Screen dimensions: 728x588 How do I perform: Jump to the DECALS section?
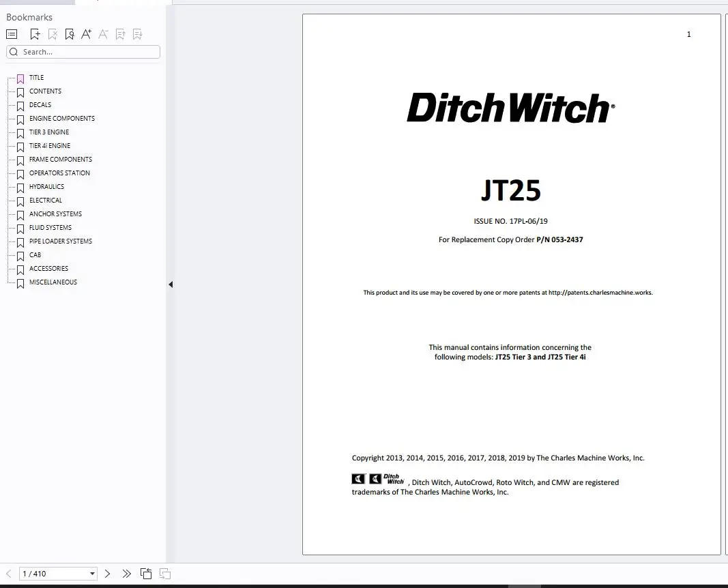pyautogui.click(x=40, y=104)
